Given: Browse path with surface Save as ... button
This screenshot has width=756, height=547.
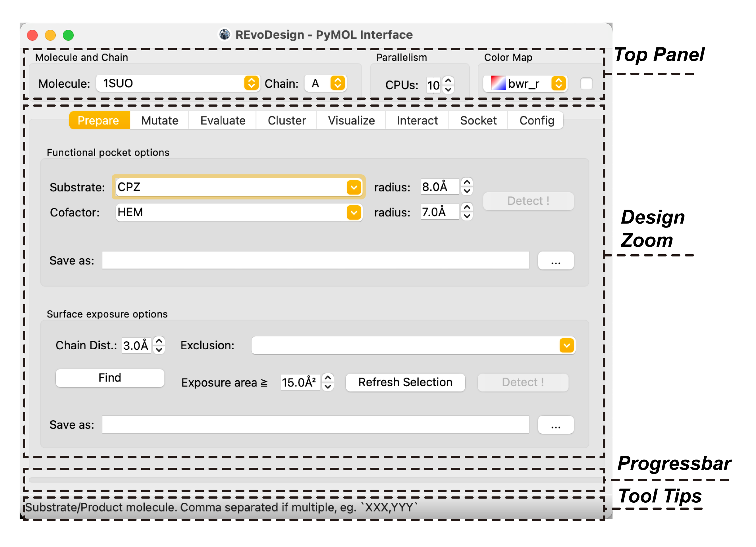Looking at the screenshot, I should click(556, 424).
